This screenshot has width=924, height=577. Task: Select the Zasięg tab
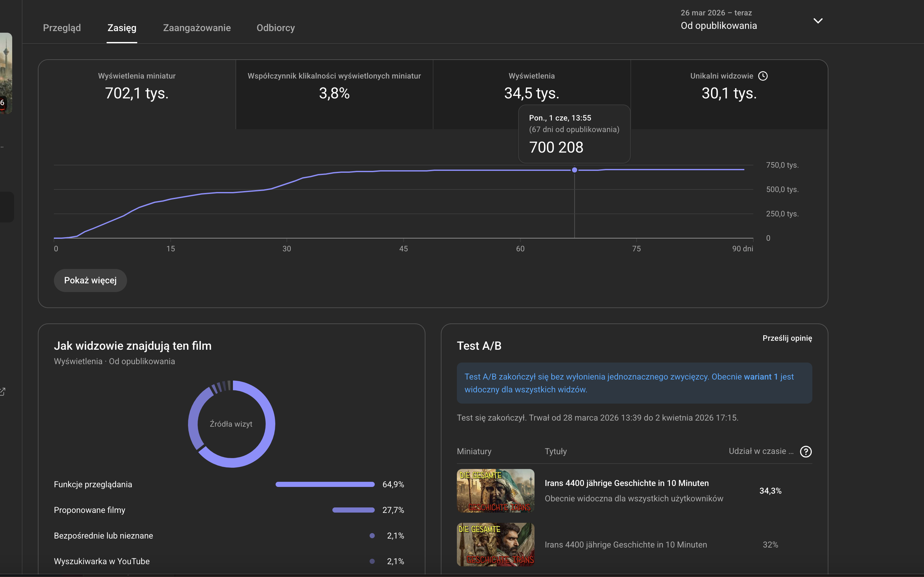click(122, 28)
